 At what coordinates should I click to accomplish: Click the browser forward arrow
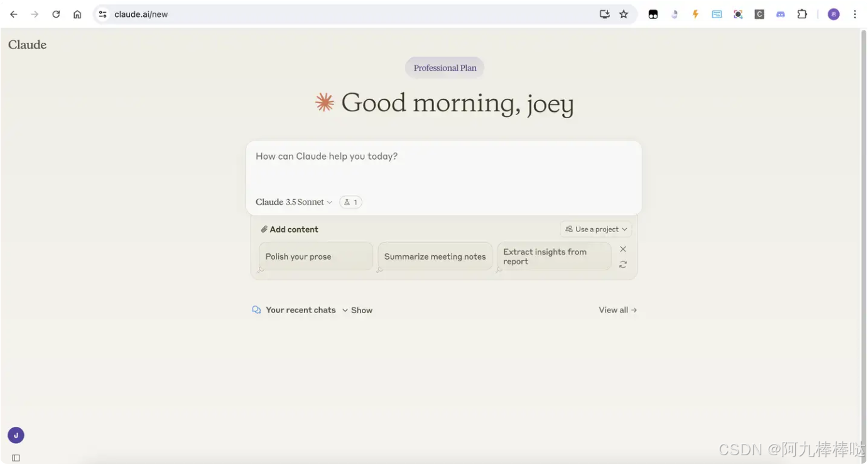coord(35,14)
